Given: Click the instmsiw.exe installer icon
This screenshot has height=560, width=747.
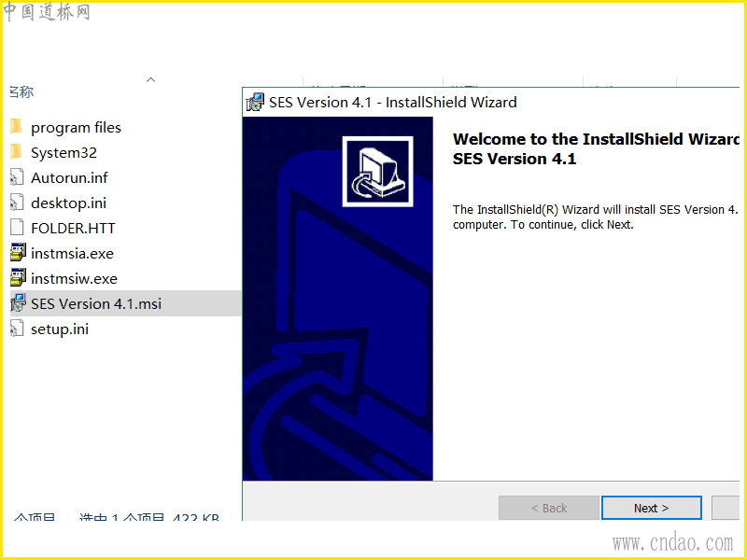Looking at the screenshot, I should click(x=18, y=278).
